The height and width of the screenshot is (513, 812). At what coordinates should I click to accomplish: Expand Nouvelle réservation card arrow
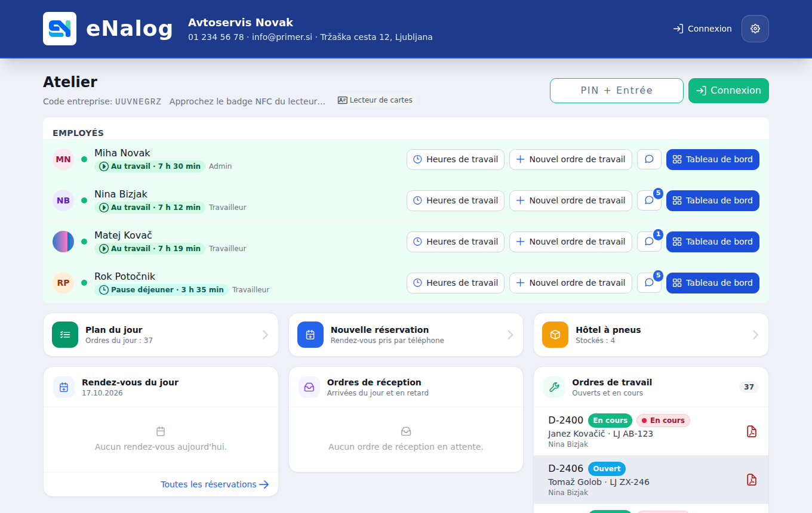click(510, 335)
